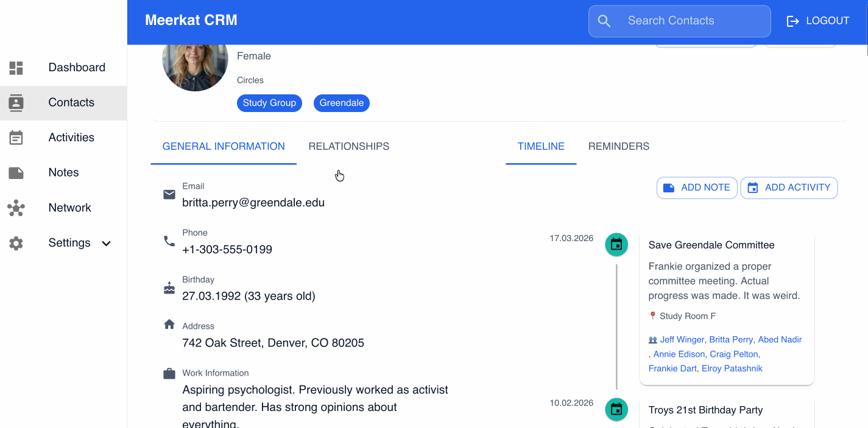
Task: Open Dashboard from the sidebar
Action: (63, 68)
